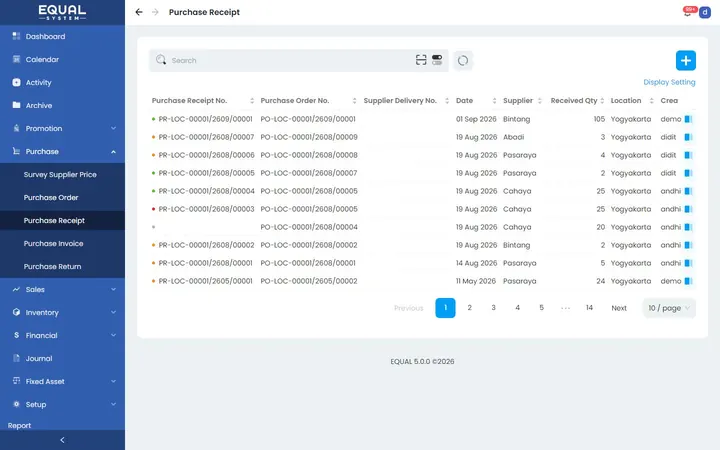
Task: Toggle the filter switch in search bar
Action: (x=437, y=60)
